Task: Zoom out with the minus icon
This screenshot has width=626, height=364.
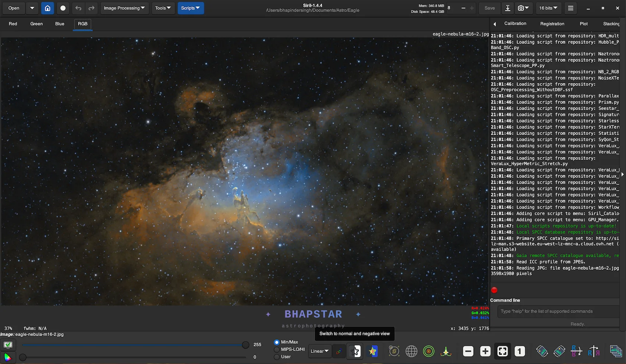Action: point(468,351)
